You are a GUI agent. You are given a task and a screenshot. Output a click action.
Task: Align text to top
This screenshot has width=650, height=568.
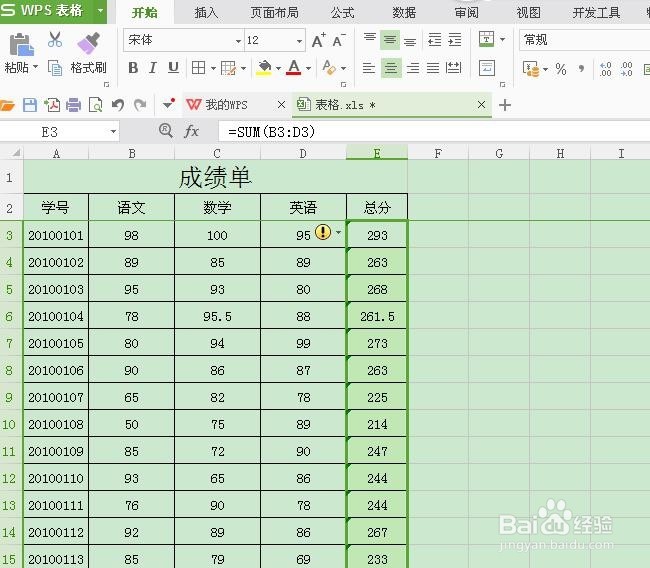(370, 40)
